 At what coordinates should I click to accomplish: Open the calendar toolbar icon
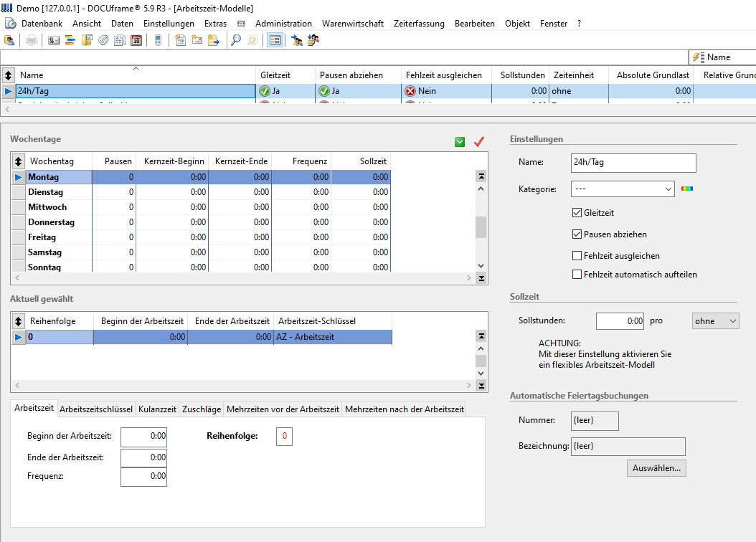pyautogui.click(x=136, y=40)
